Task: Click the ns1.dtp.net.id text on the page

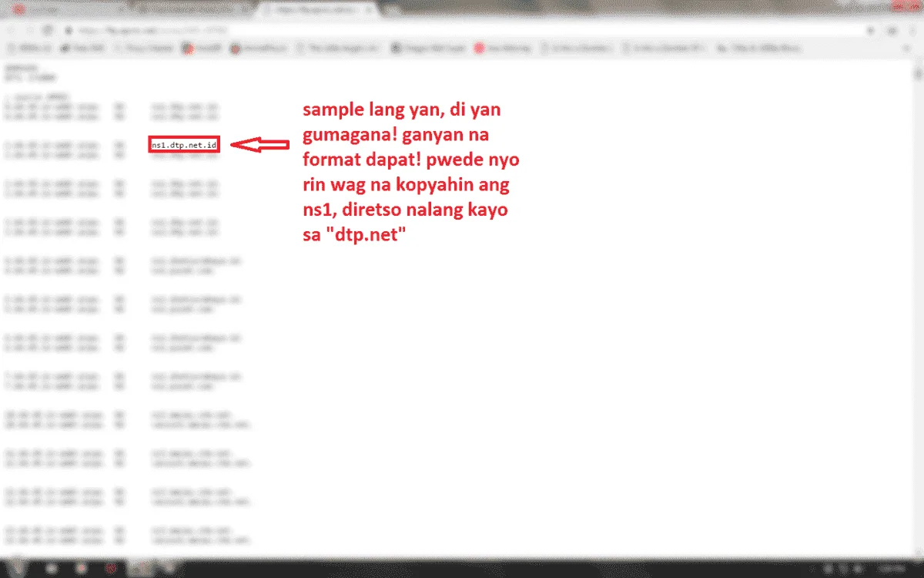Action: coord(184,144)
